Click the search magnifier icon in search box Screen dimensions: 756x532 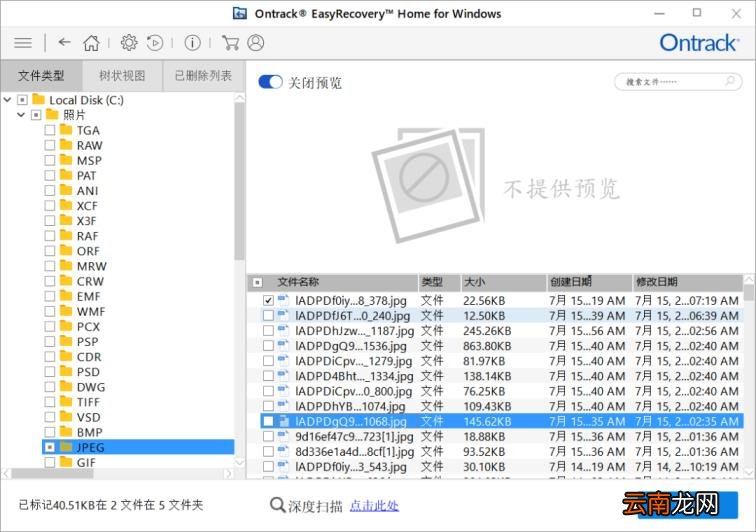tap(730, 81)
